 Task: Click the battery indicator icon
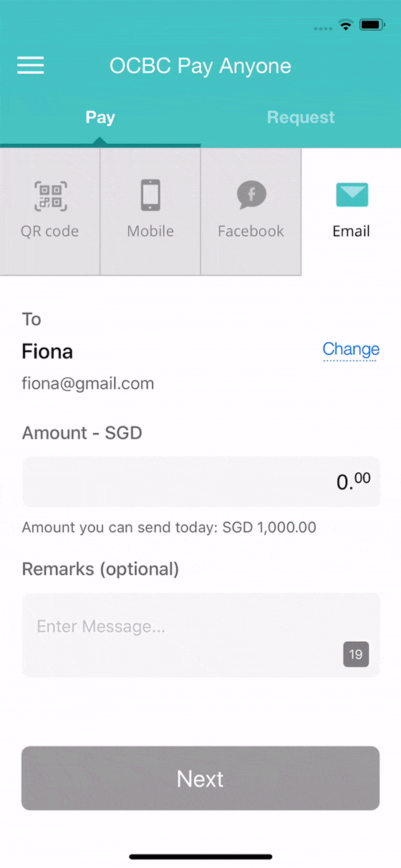372,25
